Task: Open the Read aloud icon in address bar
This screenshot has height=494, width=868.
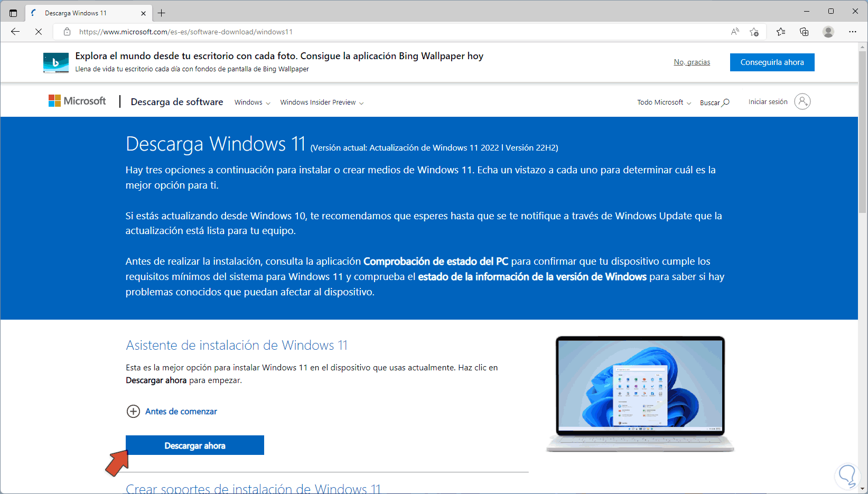Action: (735, 32)
